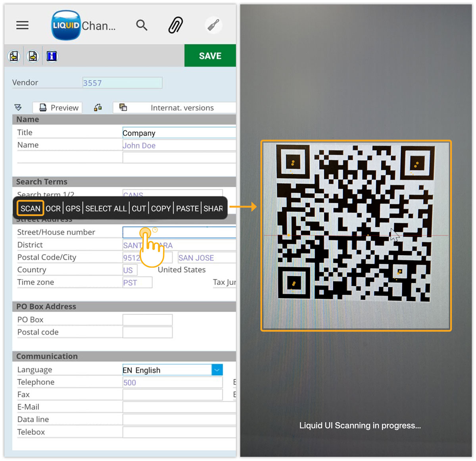
Task: Open the blue information icon
Action: click(52, 56)
